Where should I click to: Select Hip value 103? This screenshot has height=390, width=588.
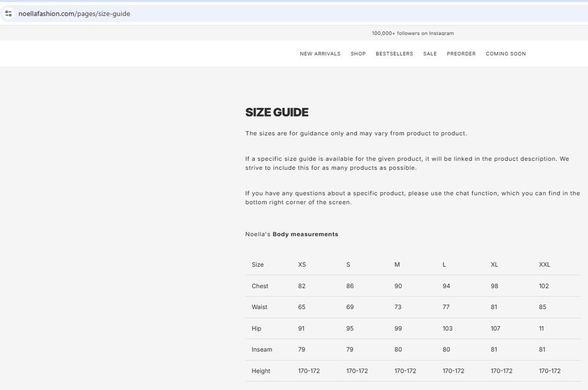447,329
